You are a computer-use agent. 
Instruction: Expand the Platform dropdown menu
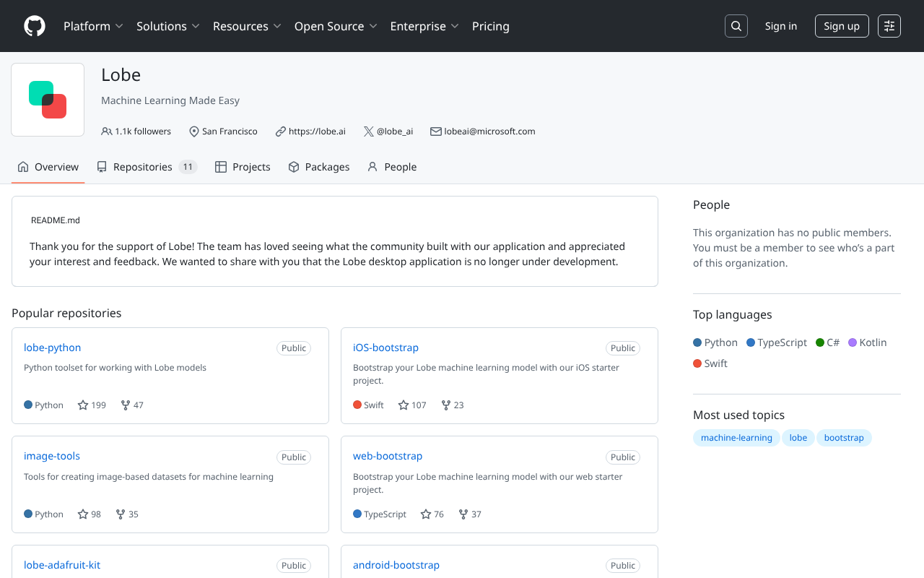point(93,26)
